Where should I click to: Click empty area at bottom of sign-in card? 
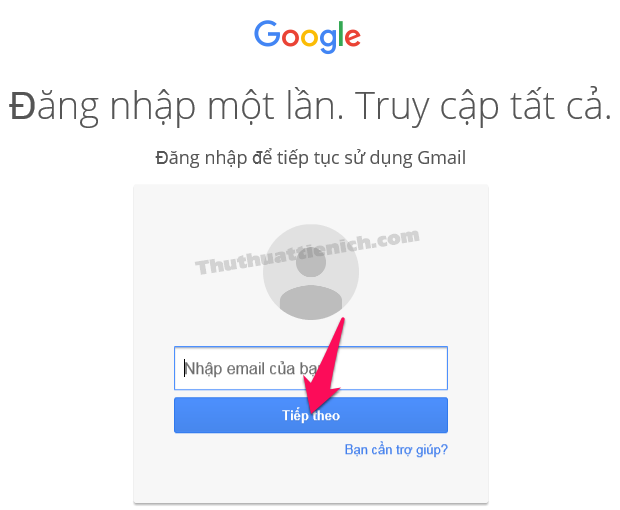pyautogui.click(x=311, y=482)
